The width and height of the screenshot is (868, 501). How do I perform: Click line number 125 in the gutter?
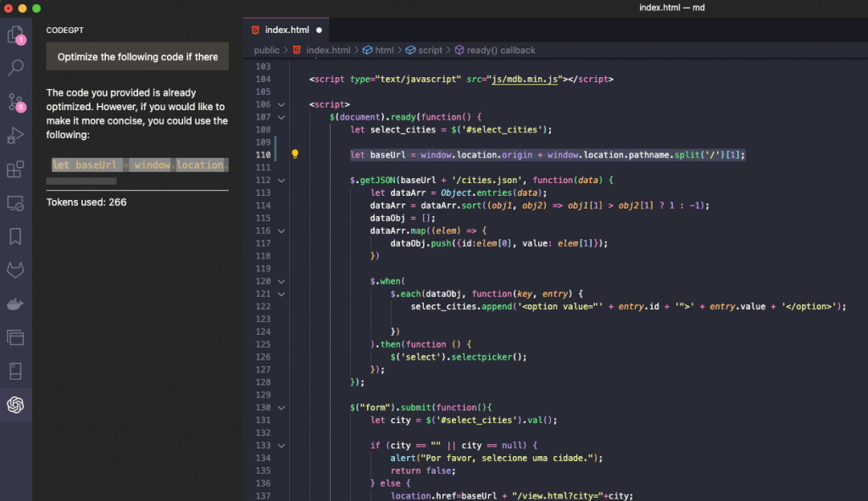(x=263, y=344)
